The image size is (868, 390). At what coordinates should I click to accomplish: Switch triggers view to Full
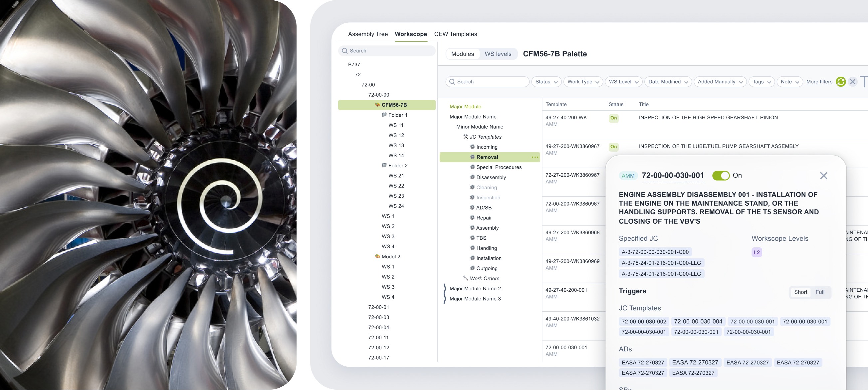tap(819, 292)
